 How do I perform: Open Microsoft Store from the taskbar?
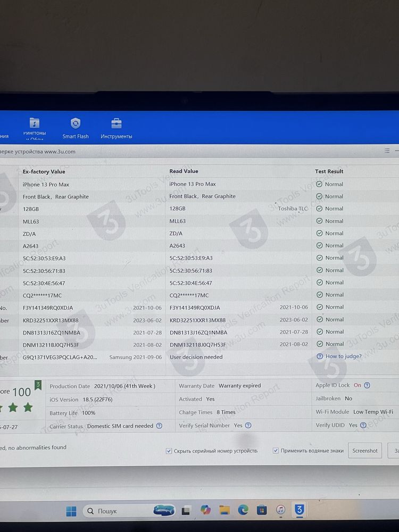[x=262, y=510]
